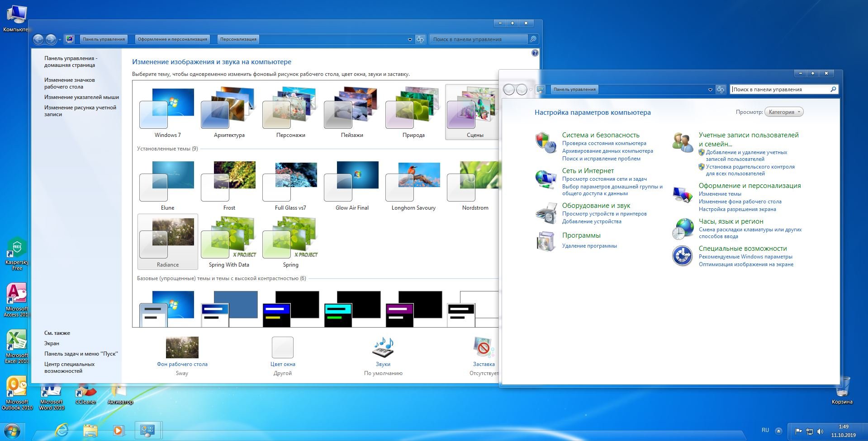
Task: Open Изменение указателей мыши link
Action: [x=81, y=97]
